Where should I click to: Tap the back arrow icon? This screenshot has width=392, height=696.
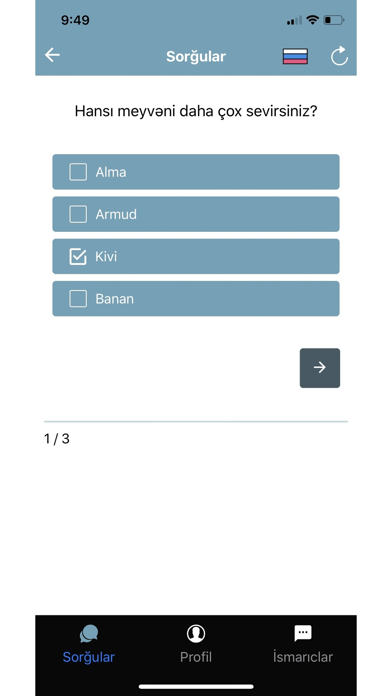pos(52,55)
